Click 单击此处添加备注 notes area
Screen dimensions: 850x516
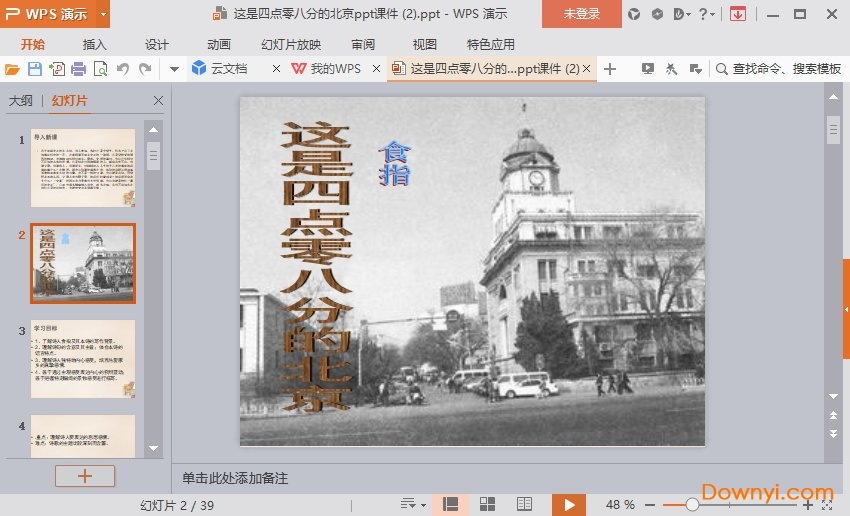click(x=235, y=478)
